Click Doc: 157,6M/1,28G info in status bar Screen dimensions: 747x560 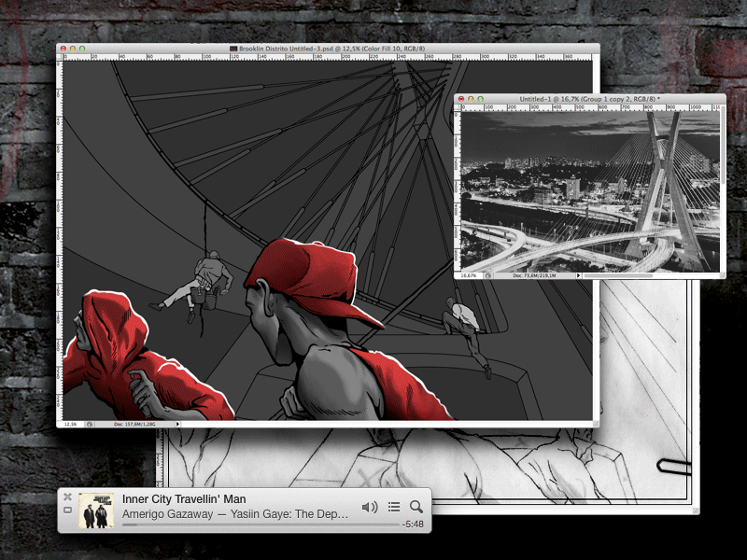[134, 424]
